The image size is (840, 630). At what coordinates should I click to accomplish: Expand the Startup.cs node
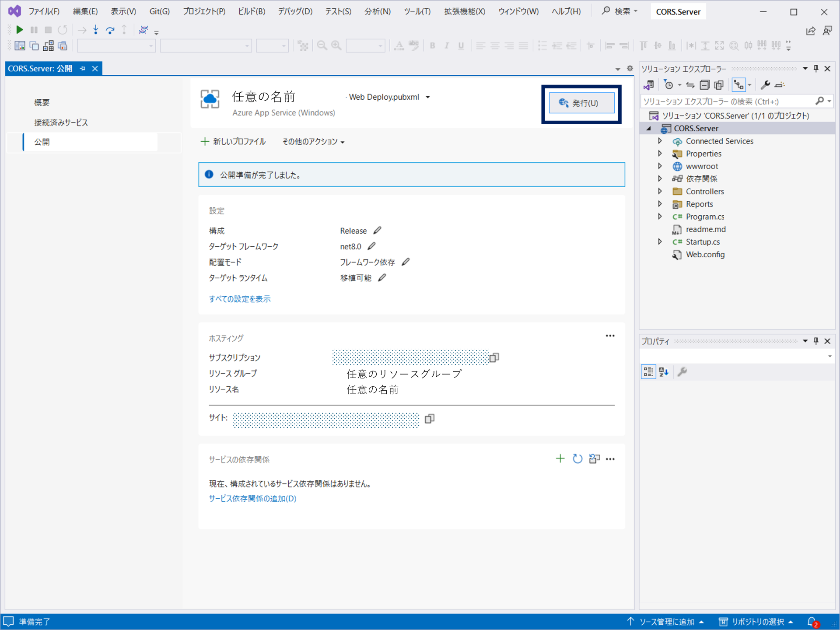coord(660,241)
